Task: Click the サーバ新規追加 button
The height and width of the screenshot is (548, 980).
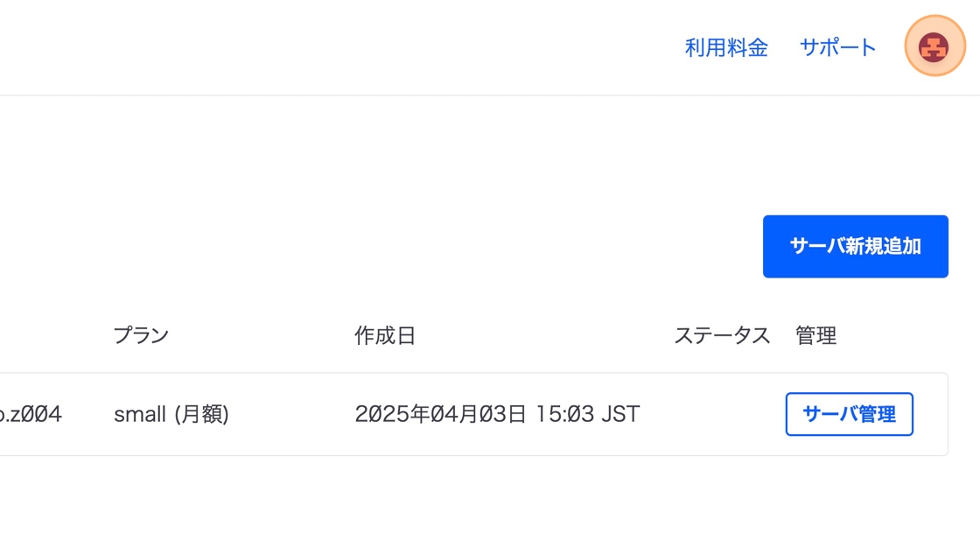Action: click(855, 247)
